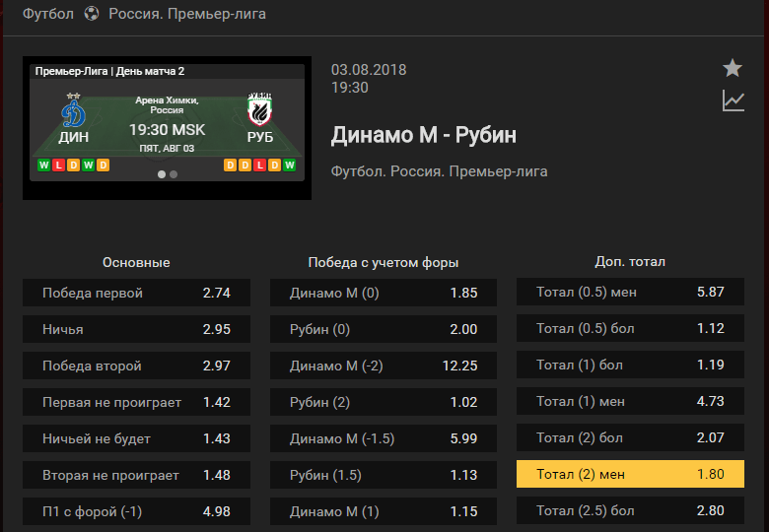Click the РУБ team abbreviation
The image size is (769, 532).
click(x=260, y=137)
